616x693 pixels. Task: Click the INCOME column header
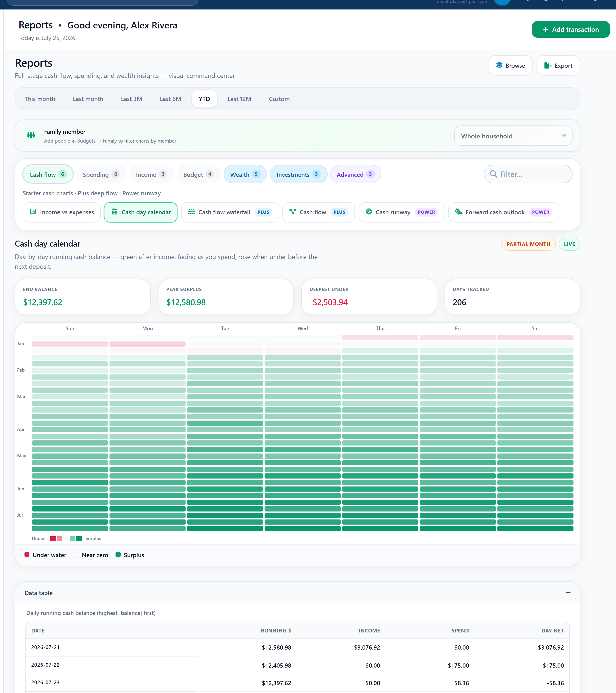tap(369, 631)
